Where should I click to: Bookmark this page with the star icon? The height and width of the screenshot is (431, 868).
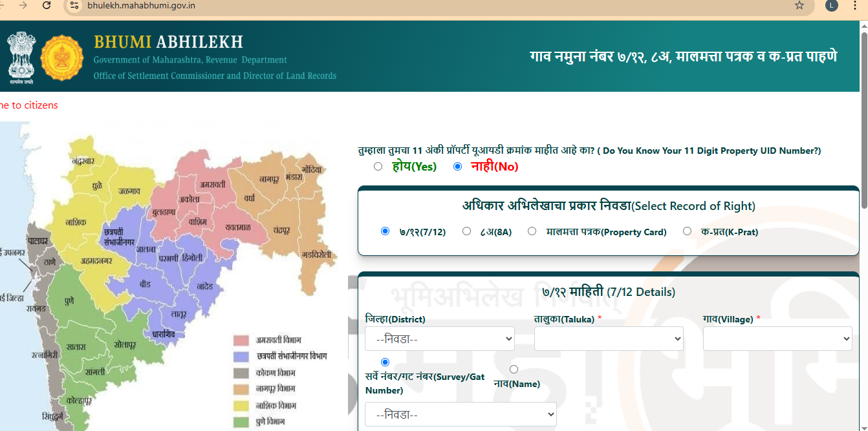pos(799,5)
